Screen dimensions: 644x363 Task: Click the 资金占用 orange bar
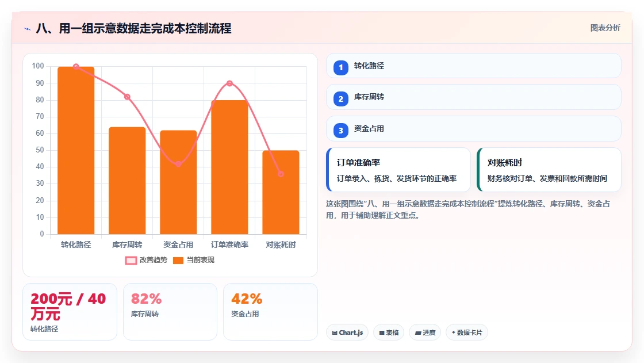point(178,182)
